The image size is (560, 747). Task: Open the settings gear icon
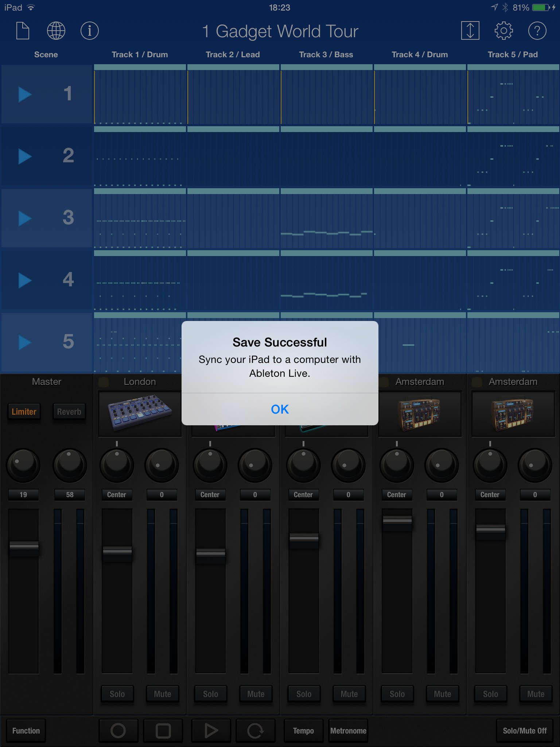[x=503, y=31]
